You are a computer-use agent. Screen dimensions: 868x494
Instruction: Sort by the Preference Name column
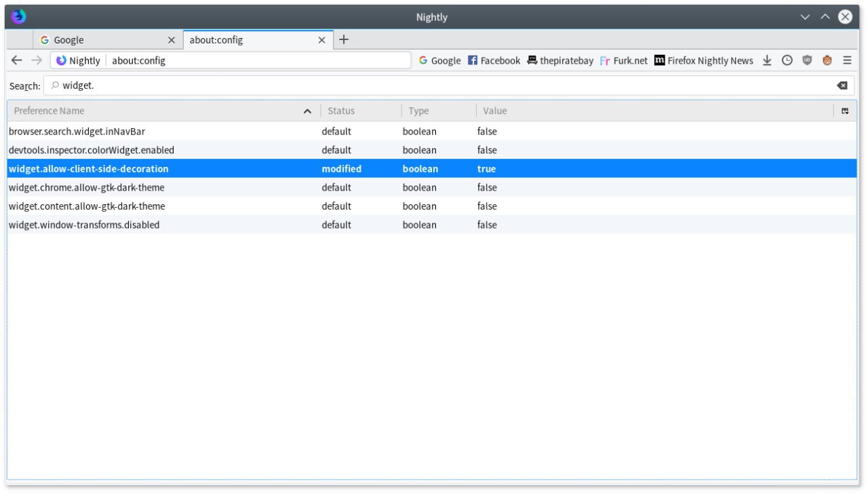(163, 111)
